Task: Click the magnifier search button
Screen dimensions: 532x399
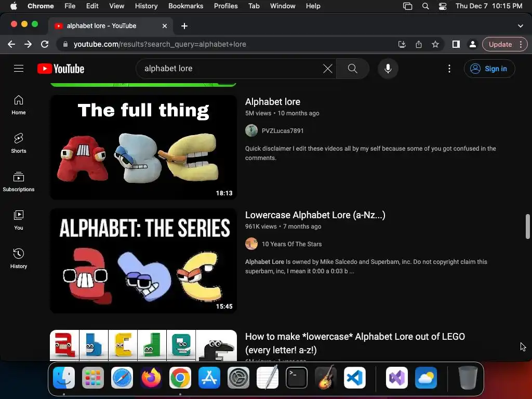Action: (353, 69)
